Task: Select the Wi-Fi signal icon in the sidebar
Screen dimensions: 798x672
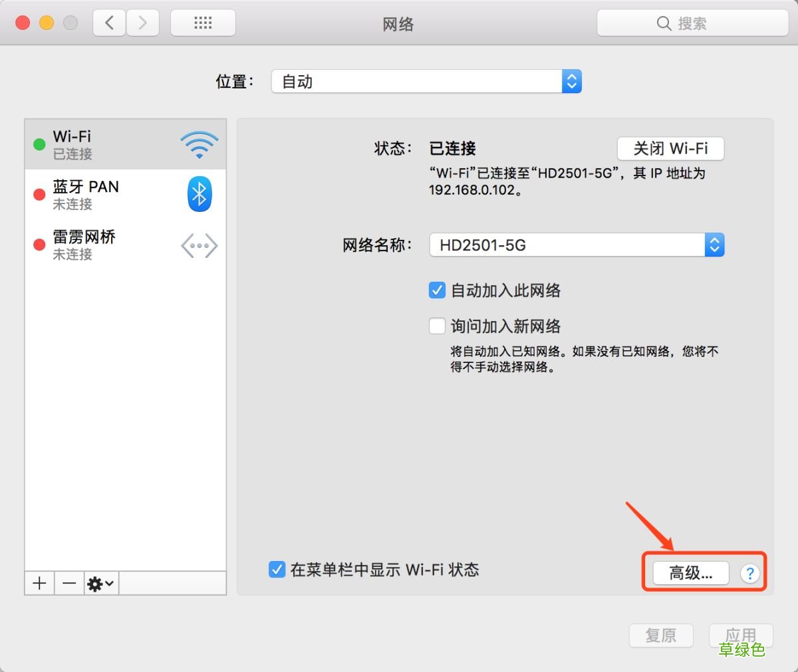Action: click(x=199, y=144)
